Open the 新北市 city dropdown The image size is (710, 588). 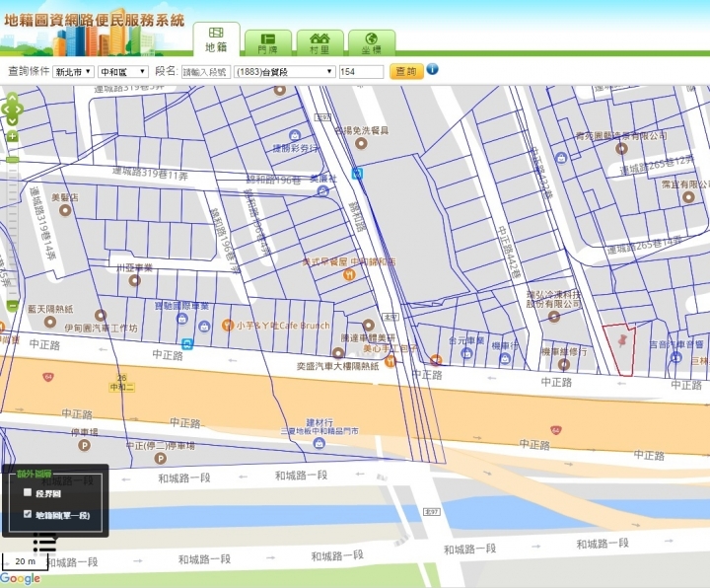(74, 72)
